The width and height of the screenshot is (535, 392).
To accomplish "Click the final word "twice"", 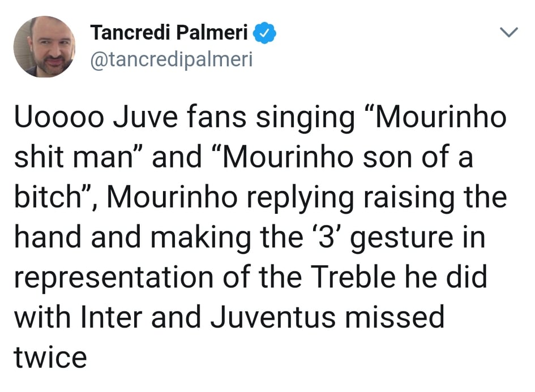I will [x=50, y=357].
